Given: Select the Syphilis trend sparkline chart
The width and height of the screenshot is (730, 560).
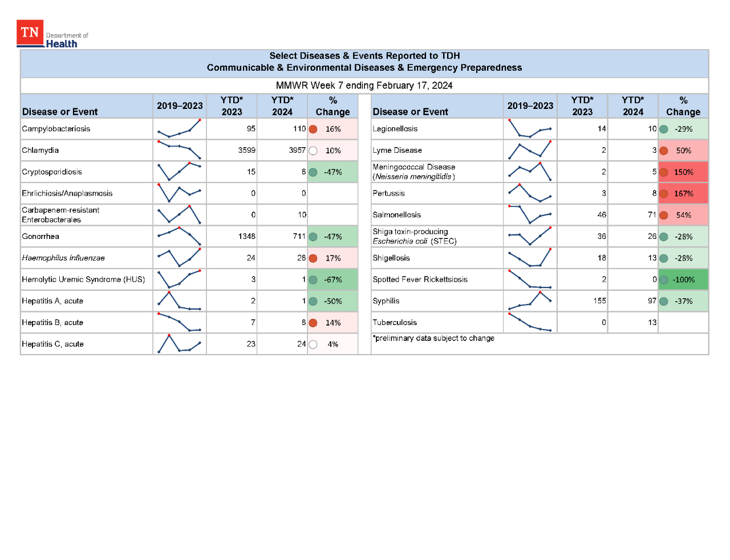Looking at the screenshot, I should pyautogui.click(x=530, y=301).
